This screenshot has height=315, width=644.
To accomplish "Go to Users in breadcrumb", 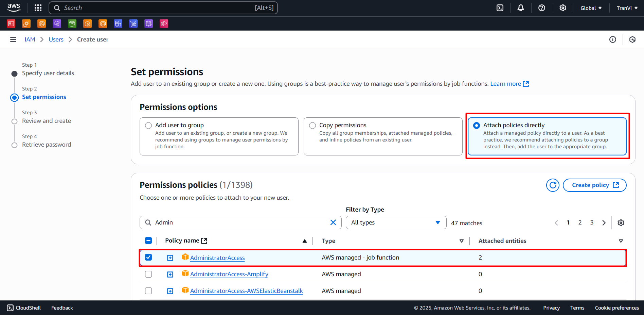I will click(x=56, y=39).
